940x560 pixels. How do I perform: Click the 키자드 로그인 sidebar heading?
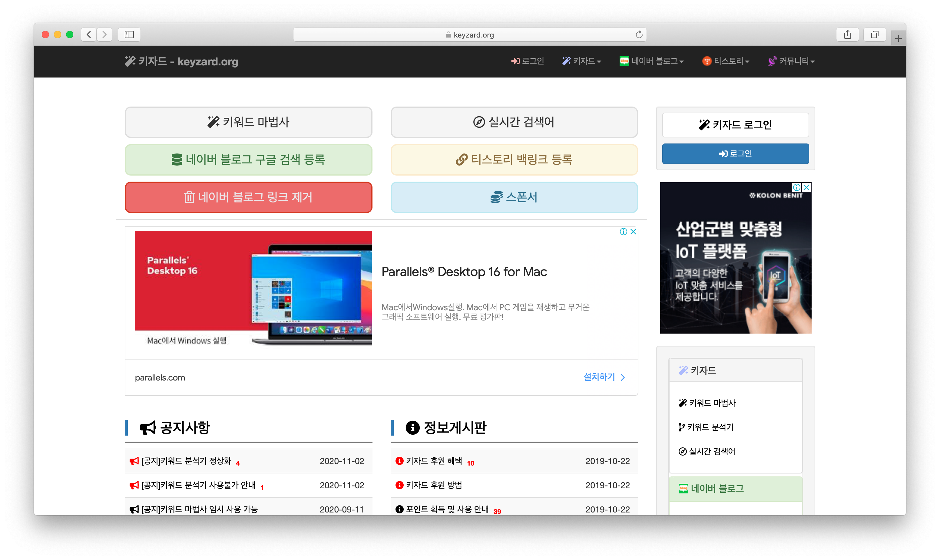735,125
